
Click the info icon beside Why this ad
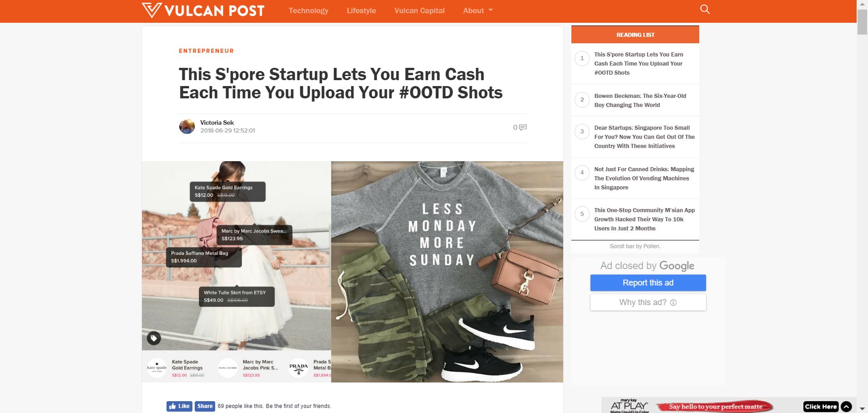[x=673, y=303]
